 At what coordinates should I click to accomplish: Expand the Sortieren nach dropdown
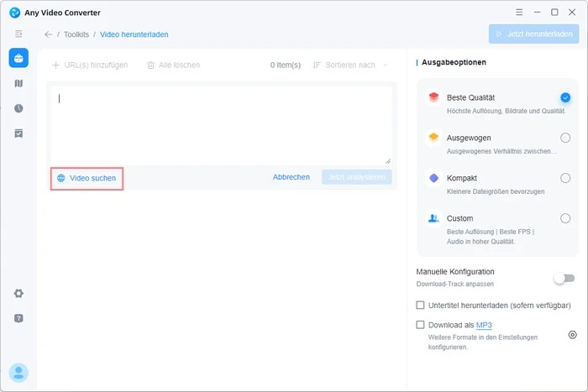point(350,65)
